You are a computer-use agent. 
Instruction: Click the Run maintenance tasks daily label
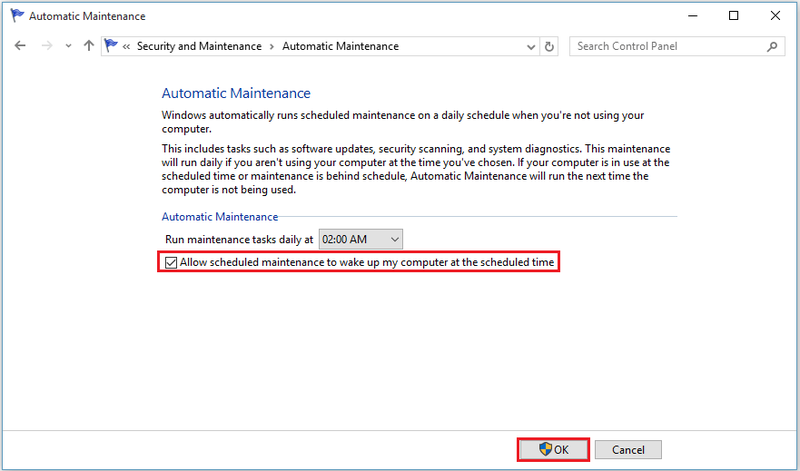pos(239,239)
